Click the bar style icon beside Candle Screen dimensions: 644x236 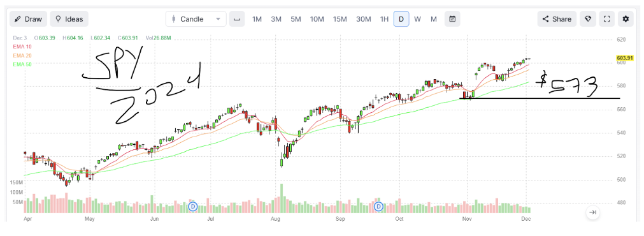click(237, 19)
